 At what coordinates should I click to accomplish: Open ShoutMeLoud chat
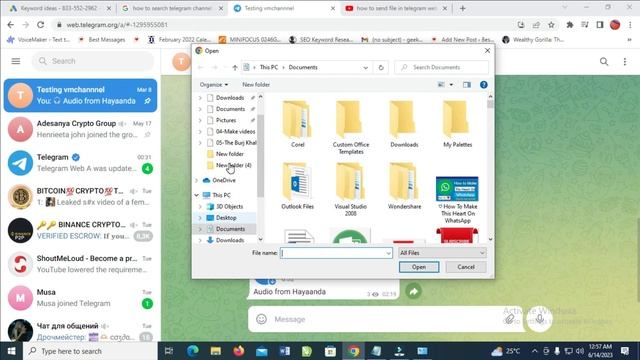coord(80,264)
